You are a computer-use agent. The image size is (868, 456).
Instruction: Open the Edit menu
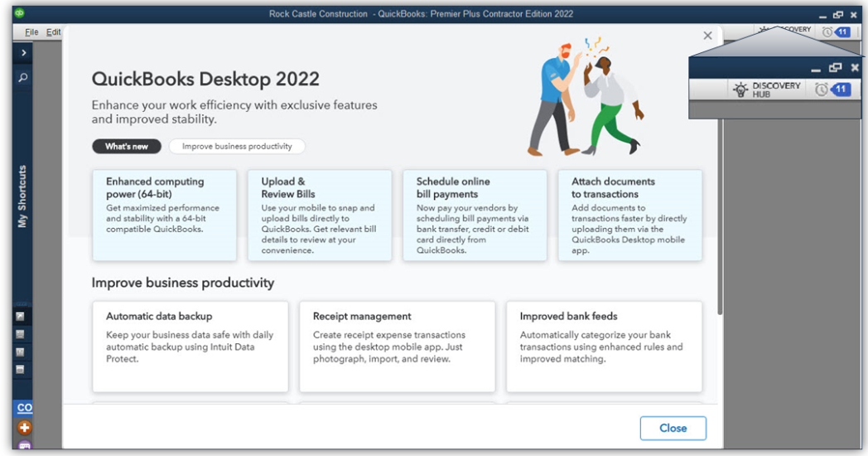(54, 32)
